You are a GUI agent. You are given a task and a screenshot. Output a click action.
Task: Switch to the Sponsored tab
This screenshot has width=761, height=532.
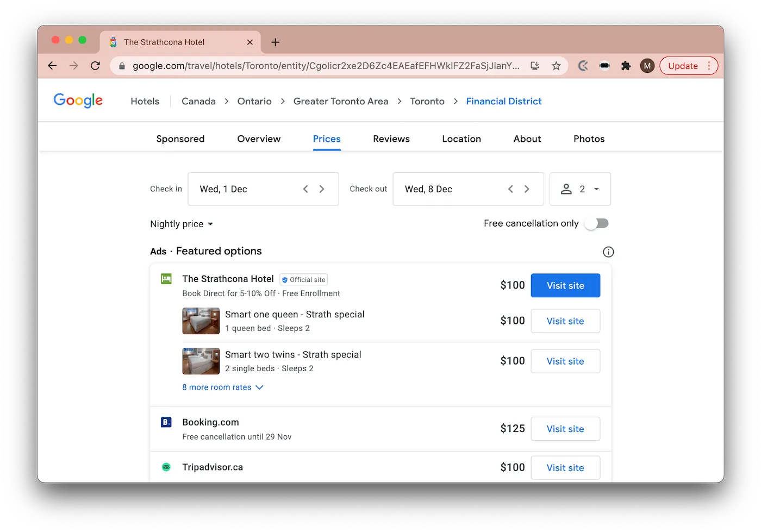click(x=180, y=139)
